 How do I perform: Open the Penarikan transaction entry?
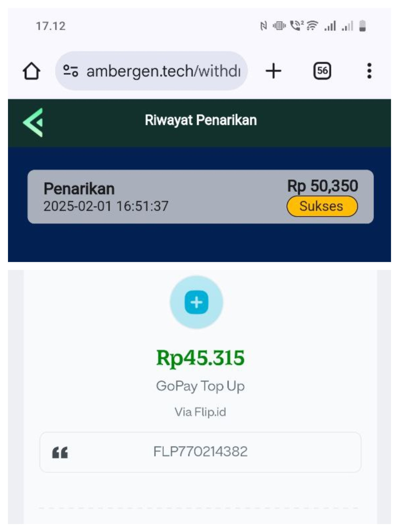[x=200, y=197]
